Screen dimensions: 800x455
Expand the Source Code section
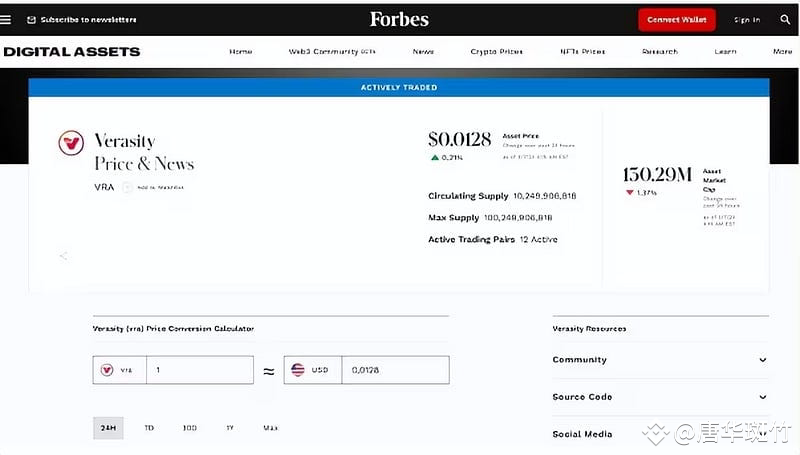[762, 397]
